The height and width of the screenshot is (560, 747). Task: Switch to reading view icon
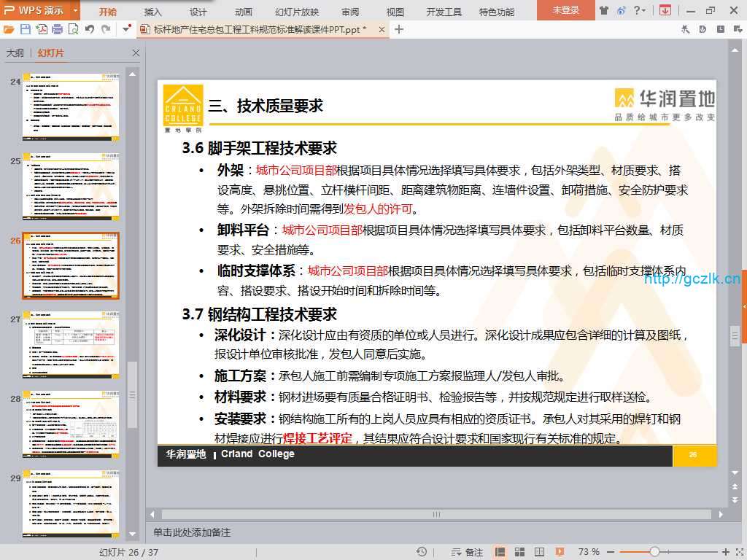tap(539, 552)
